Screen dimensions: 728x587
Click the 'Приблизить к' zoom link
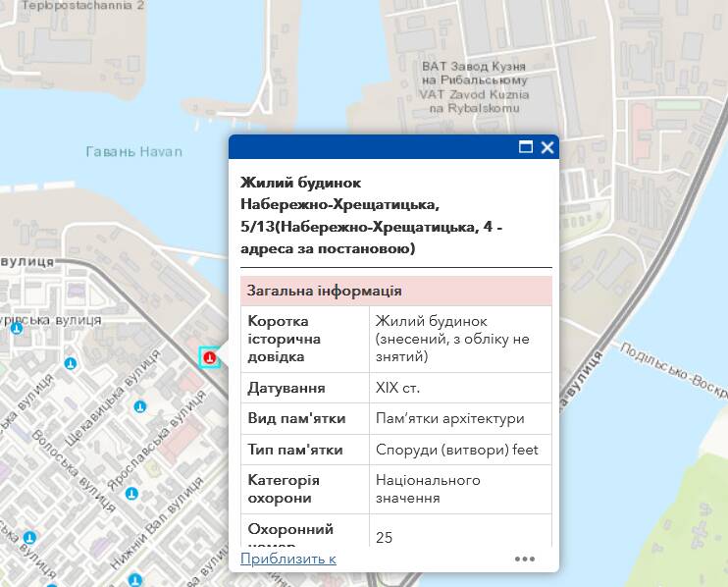(x=288, y=559)
